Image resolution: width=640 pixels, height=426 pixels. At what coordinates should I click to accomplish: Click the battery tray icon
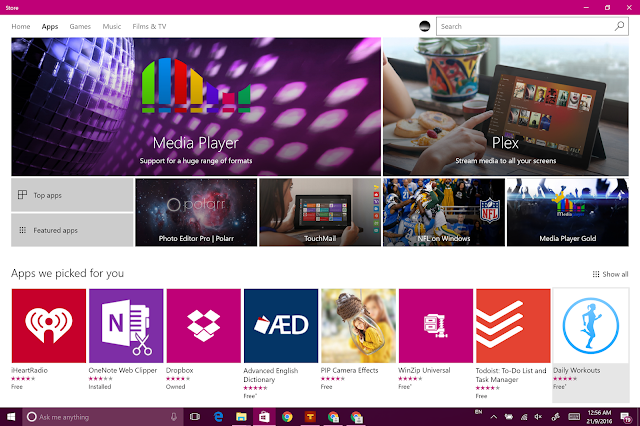[x=509, y=417]
